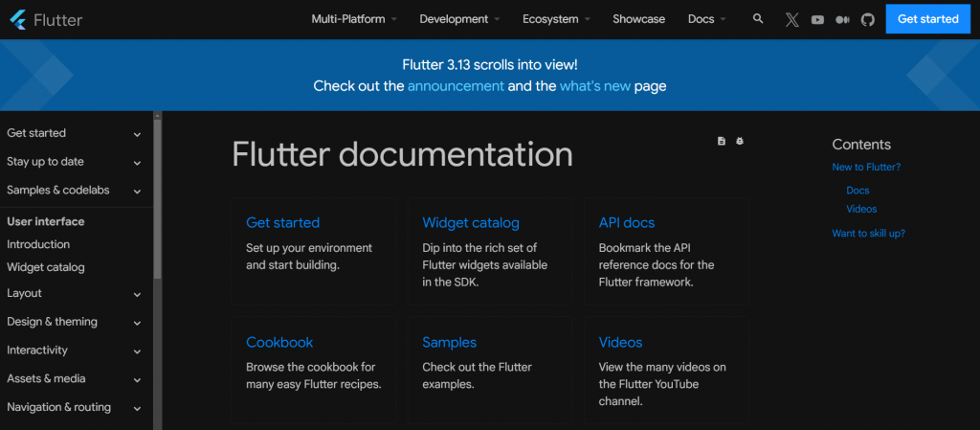Open Introduction in sidebar
Viewport: 980px width, 430px height.
(38, 244)
